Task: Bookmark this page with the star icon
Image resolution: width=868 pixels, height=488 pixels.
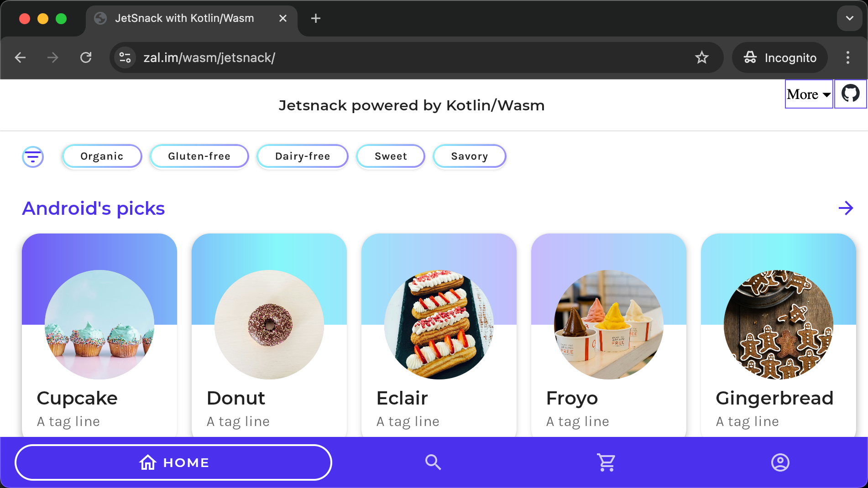Action: pyautogui.click(x=701, y=57)
